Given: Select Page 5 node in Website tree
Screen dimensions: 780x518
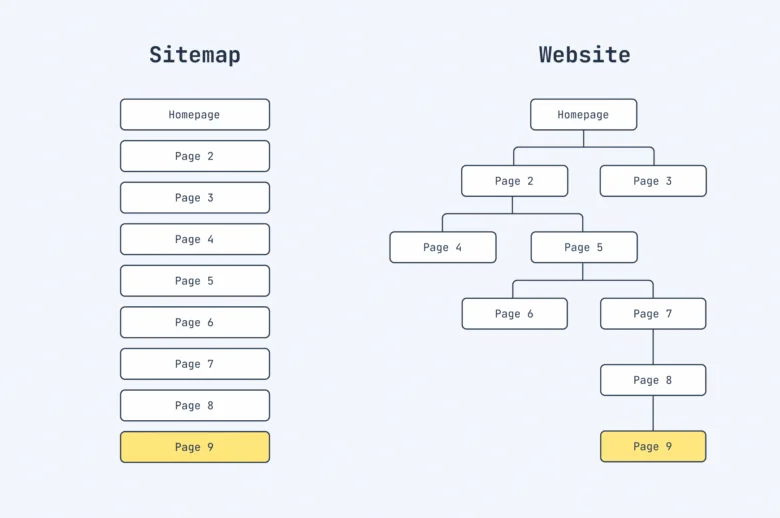Looking at the screenshot, I should [x=584, y=247].
